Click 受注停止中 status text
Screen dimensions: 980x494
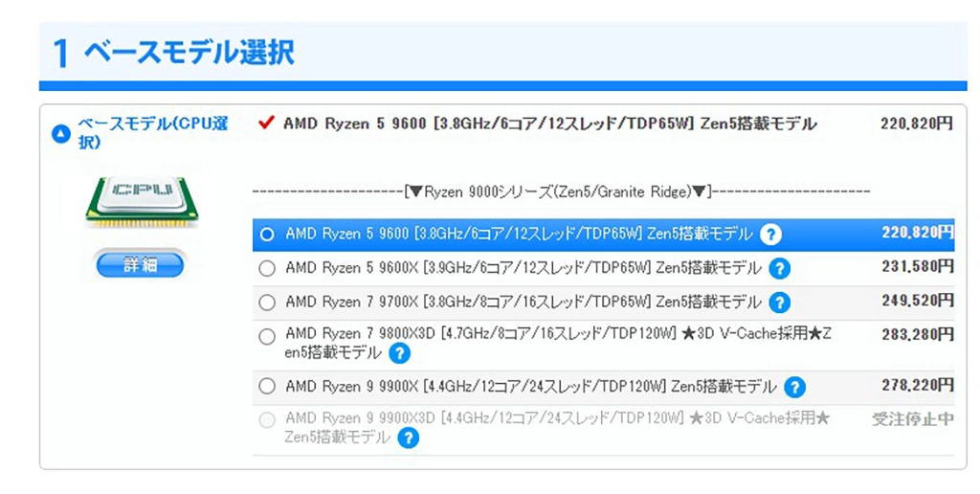[x=913, y=419]
